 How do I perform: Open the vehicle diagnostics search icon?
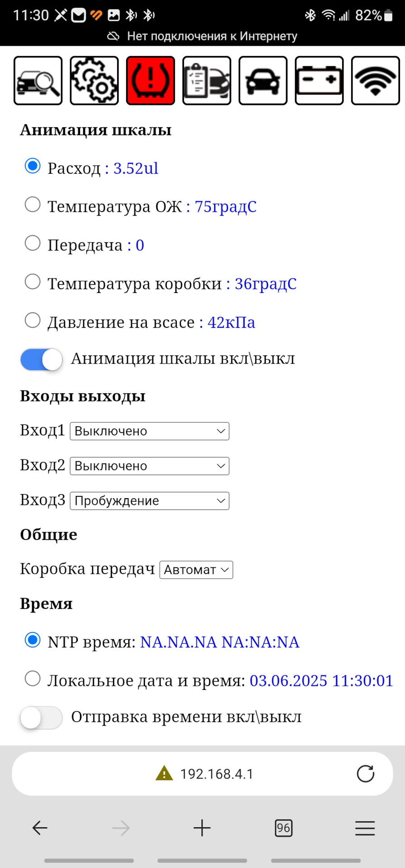tap(38, 80)
